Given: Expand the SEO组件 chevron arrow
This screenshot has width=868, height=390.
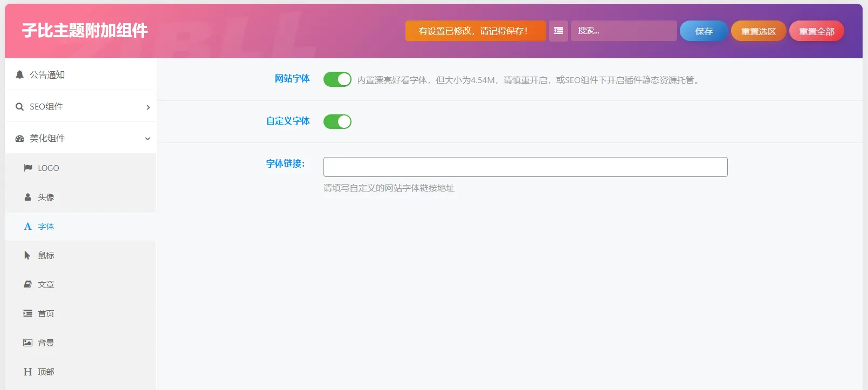Looking at the screenshot, I should pos(148,107).
